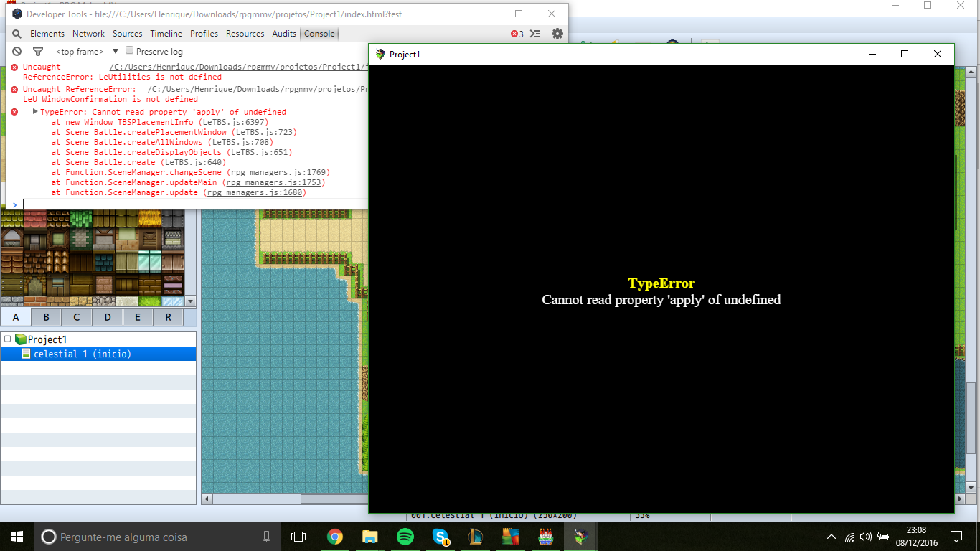Open the rpg_managers.js:1680 source link
Screen dimensions: 980x551
point(255,192)
